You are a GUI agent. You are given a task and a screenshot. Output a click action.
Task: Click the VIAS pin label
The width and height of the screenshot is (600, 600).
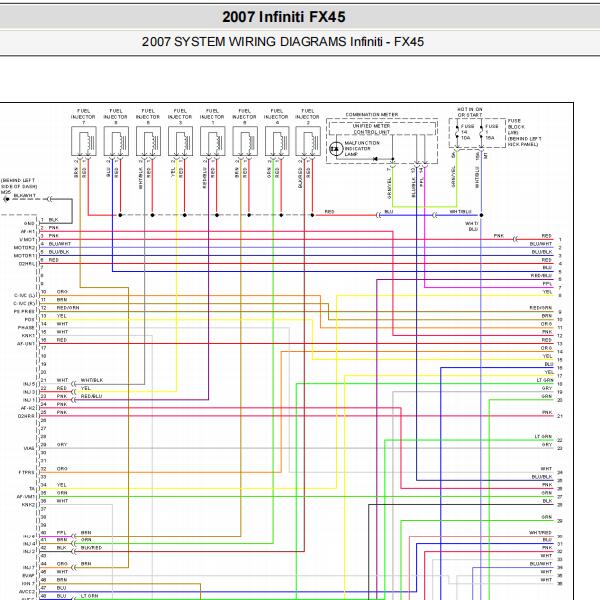29,448
